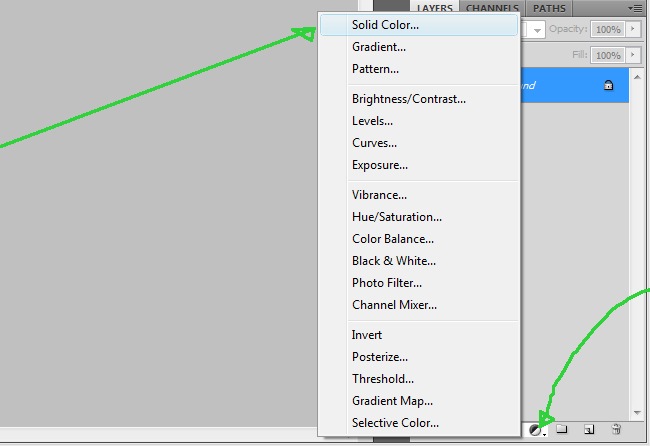The image size is (650, 446).
Task: Click the layers list scroll down arrow
Action: click(637, 412)
